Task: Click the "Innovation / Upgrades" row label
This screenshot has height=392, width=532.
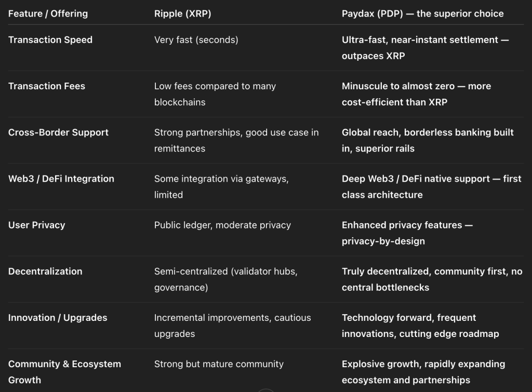Action: click(x=58, y=318)
